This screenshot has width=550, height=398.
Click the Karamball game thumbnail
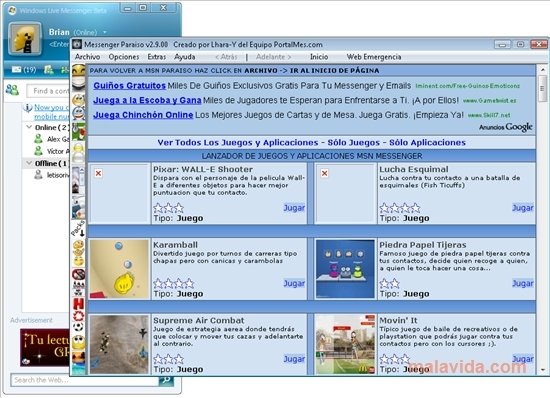119,269
